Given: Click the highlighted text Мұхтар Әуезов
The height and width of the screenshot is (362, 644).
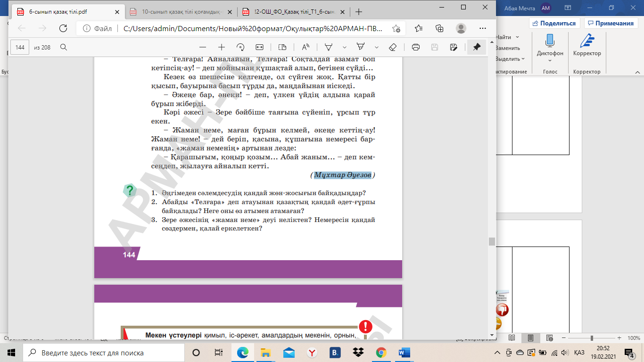Looking at the screenshot, I should (x=343, y=175).
